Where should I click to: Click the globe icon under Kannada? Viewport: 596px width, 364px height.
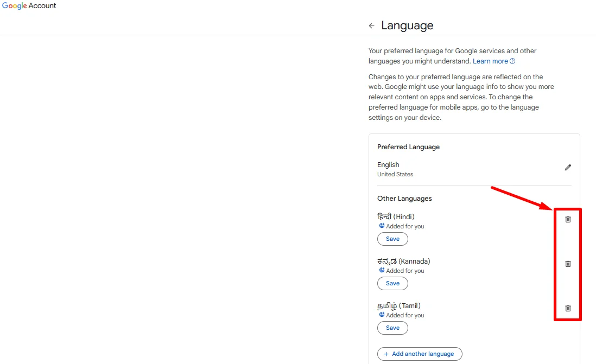pyautogui.click(x=380, y=271)
